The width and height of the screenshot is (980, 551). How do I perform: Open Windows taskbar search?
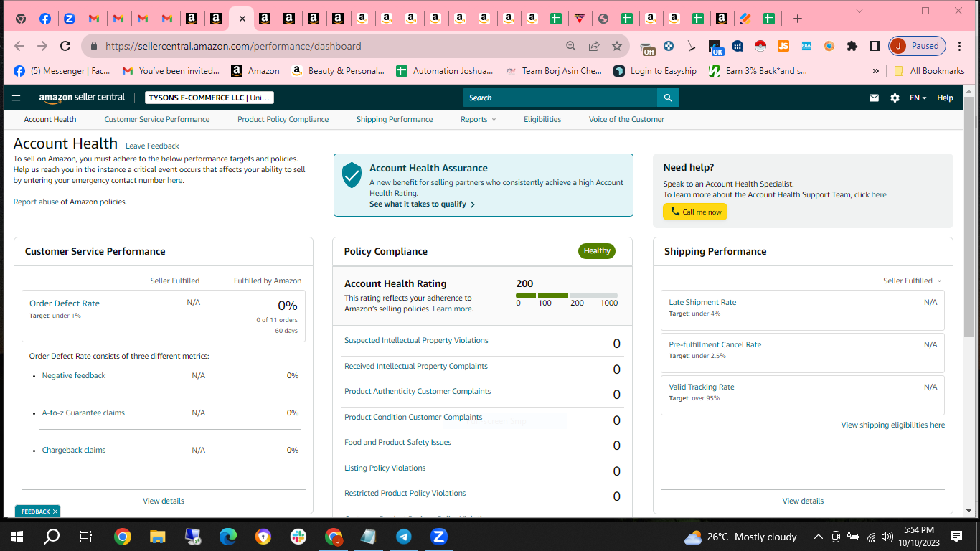(x=52, y=537)
